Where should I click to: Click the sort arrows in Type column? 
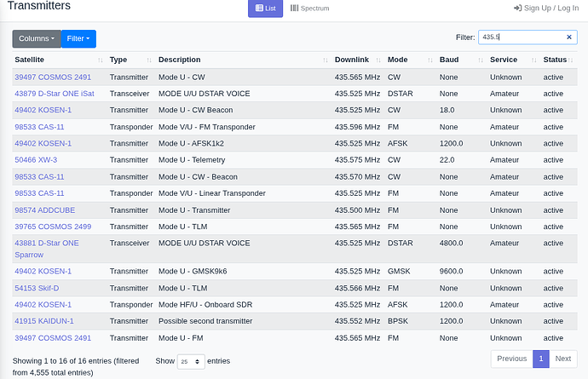(149, 60)
